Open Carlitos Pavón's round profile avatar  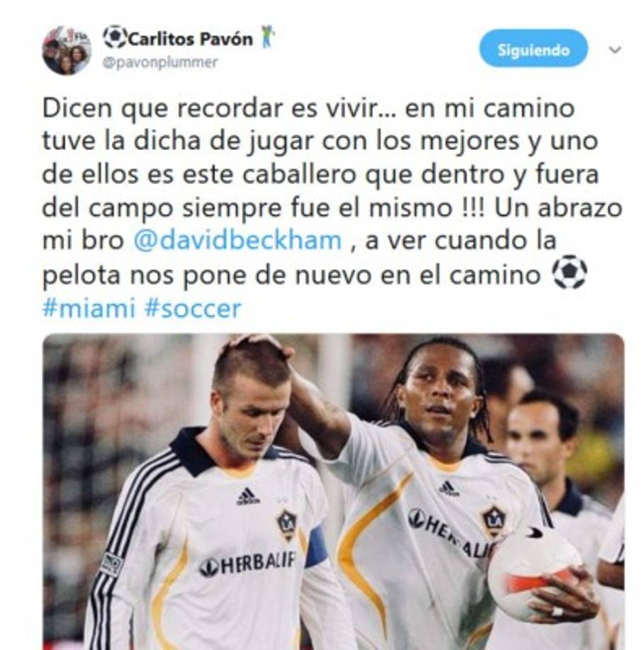coord(67,50)
